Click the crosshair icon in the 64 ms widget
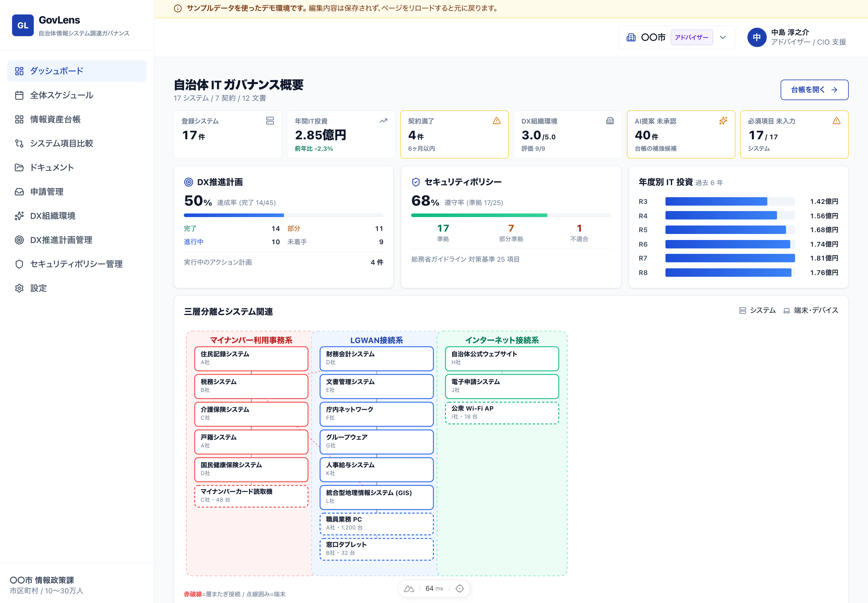 point(459,589)
